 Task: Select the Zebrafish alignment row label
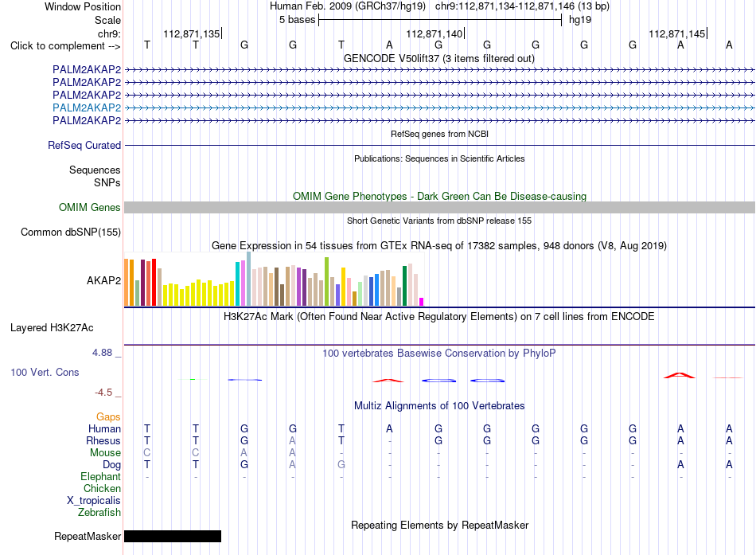(99, 512)
